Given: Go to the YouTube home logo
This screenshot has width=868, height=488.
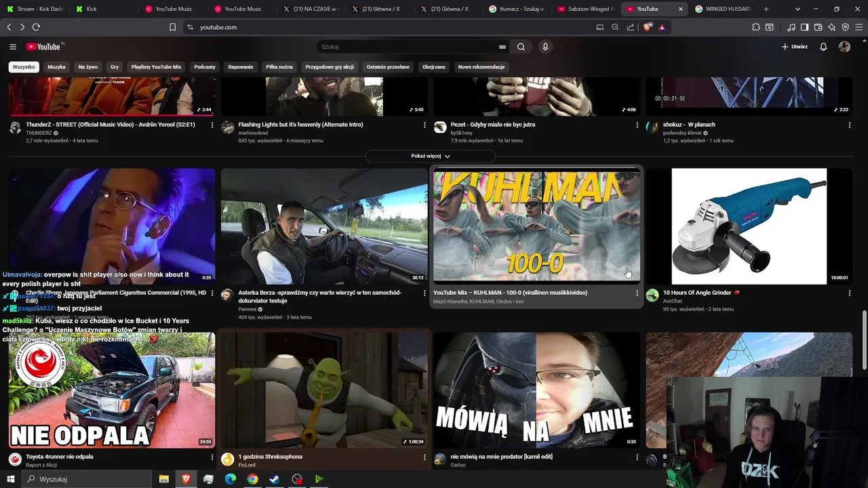Looking at the screenshot, I should (x=45, y=47).
